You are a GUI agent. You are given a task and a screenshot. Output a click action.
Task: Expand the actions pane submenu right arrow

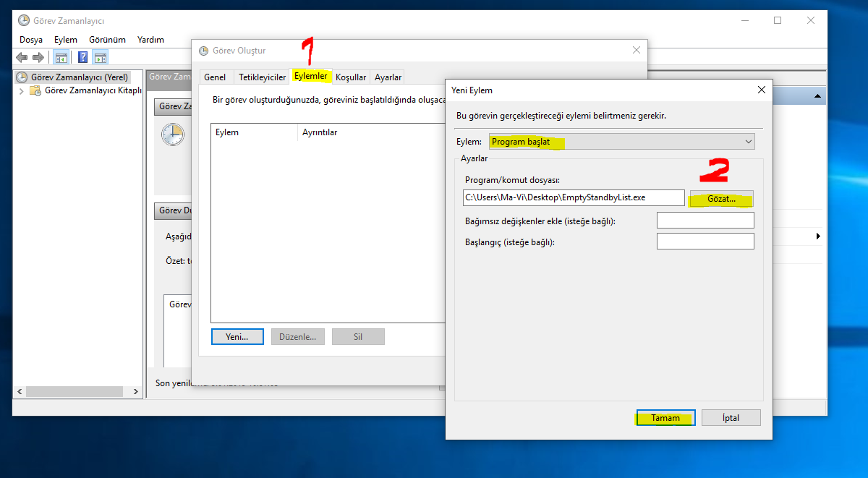[x=818, y=236]
